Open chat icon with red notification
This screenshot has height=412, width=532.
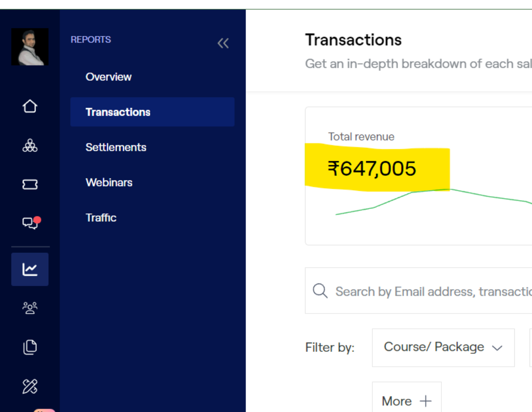(30, 223)
